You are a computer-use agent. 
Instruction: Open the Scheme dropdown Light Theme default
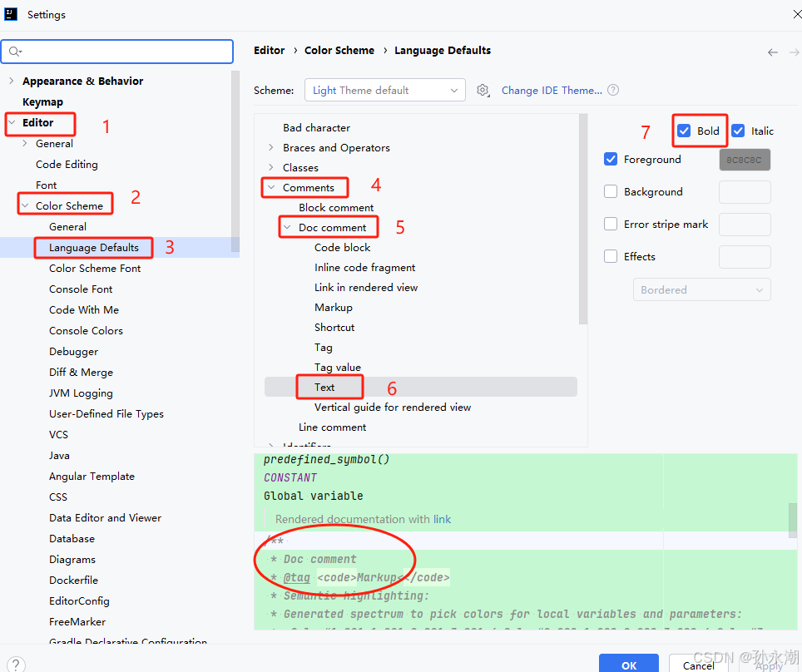click(x=384, y=90)
